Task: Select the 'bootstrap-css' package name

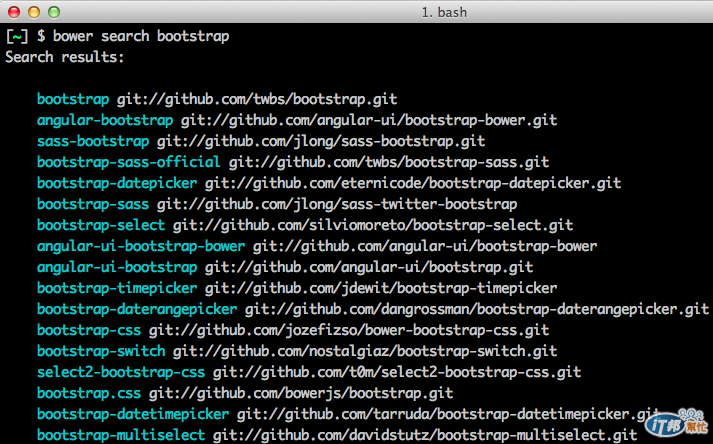Action: pos(89,330)
